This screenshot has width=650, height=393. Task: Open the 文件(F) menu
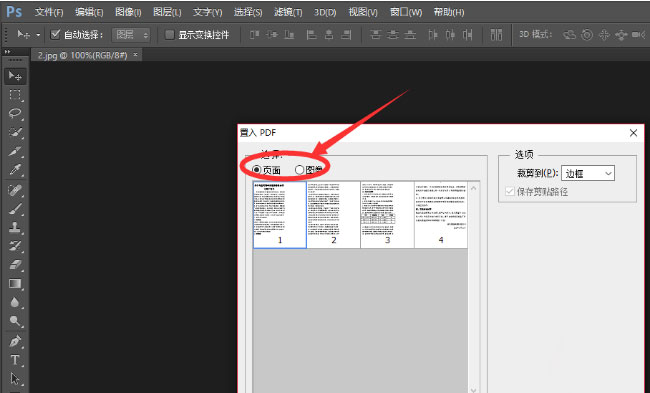[x=49, y=12]
